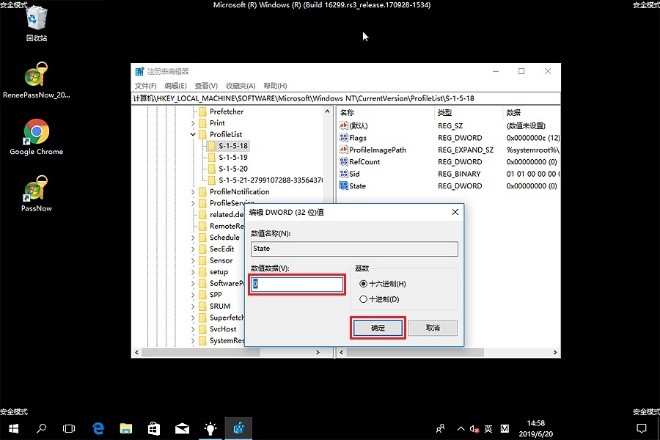Collapse the ProfileList tree node

pyautogui.click(x=193, y=134)
